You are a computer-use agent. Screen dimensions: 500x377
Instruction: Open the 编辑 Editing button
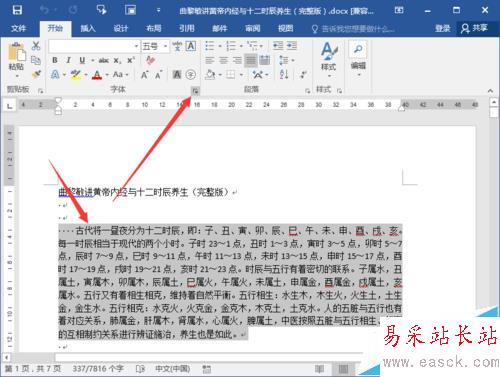[x=358, y=58]
